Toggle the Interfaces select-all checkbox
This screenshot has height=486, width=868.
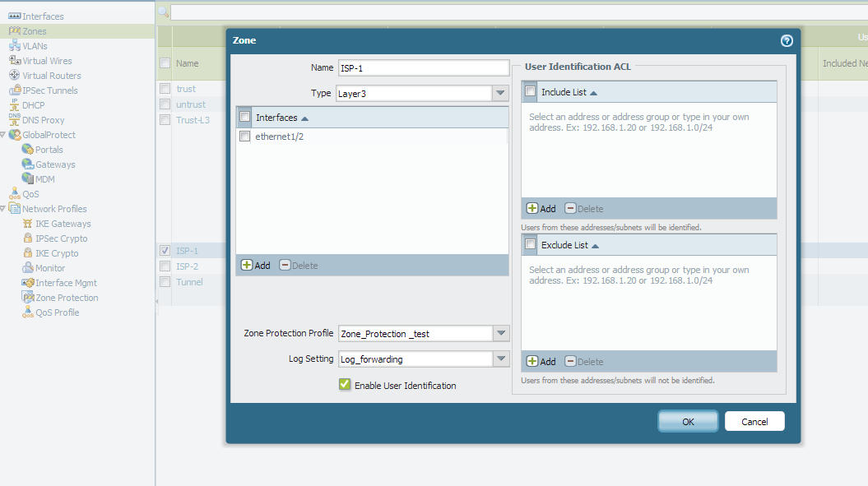coord(244,117)
